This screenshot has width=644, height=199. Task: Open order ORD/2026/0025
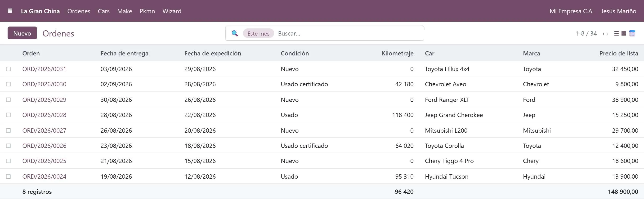tap(44, 161)
